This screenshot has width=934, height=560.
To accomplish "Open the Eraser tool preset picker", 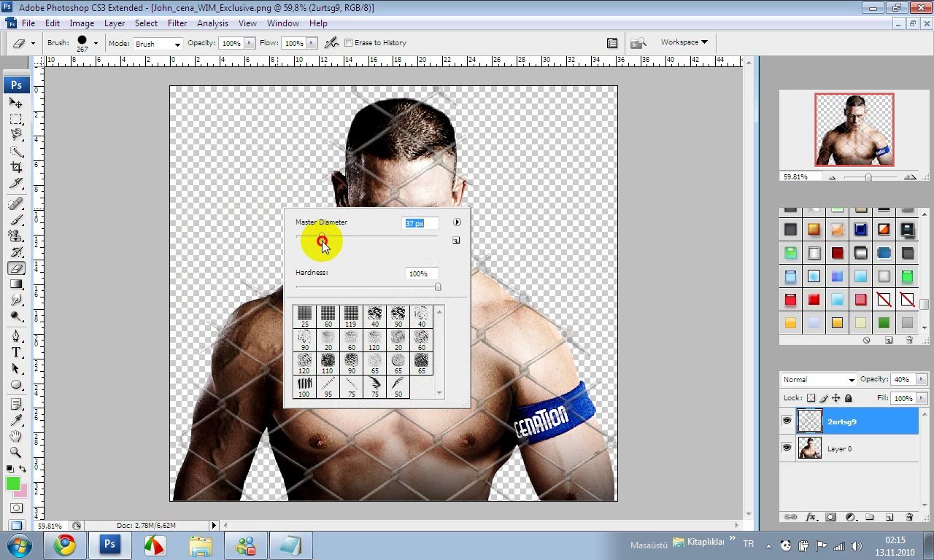I will [x=23, y=43].
